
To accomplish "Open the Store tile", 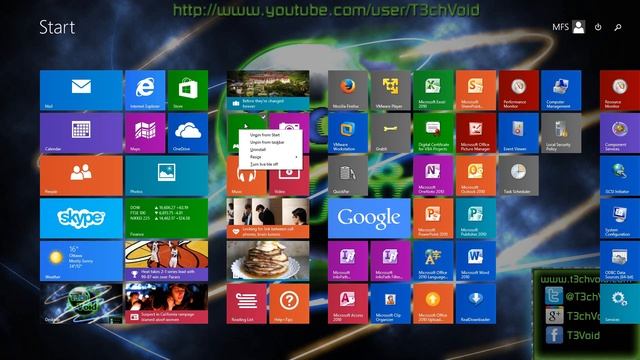I will click(188, 90).
